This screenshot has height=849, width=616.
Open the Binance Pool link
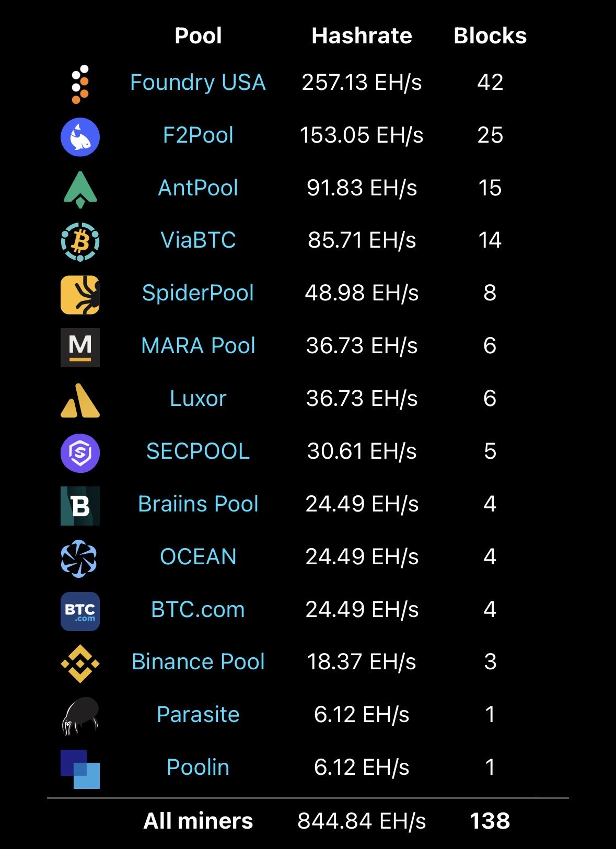click(198, 661)
